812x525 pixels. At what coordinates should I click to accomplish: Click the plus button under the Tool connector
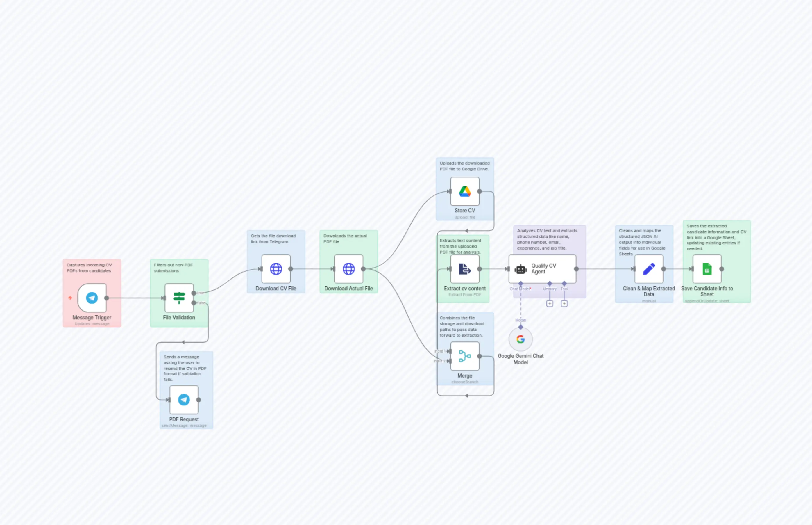(564, 304)
